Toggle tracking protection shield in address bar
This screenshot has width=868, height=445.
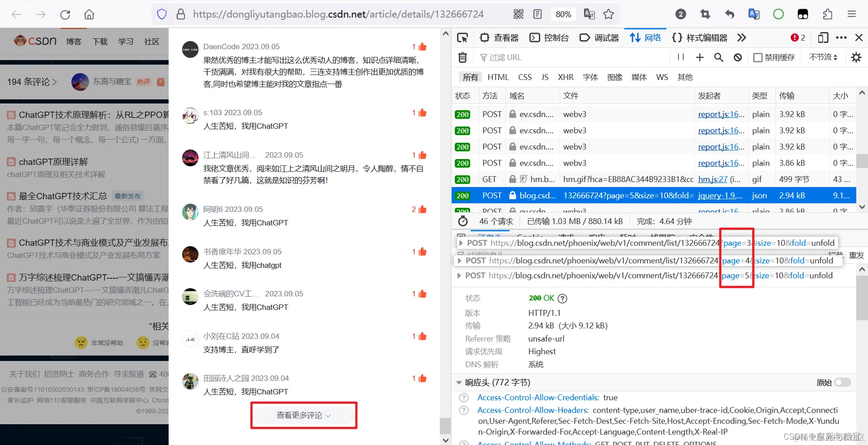pyautogui.click(x=161, y=14)
